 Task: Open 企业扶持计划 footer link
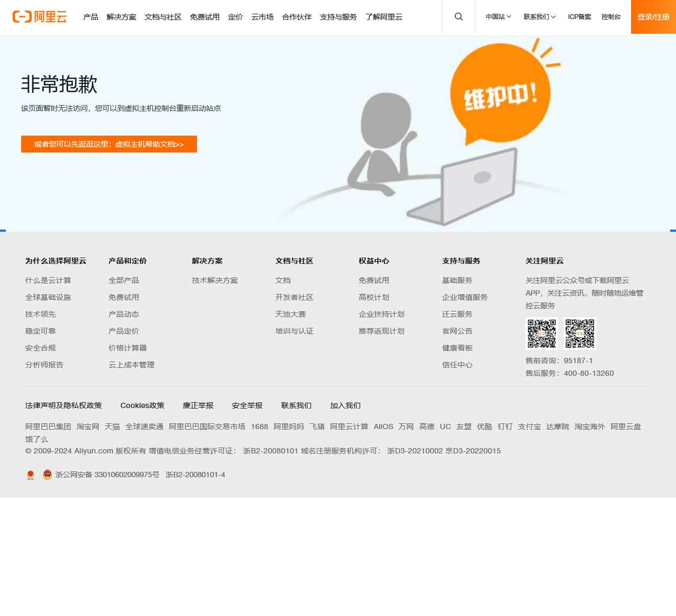click(x=382, y=314)
